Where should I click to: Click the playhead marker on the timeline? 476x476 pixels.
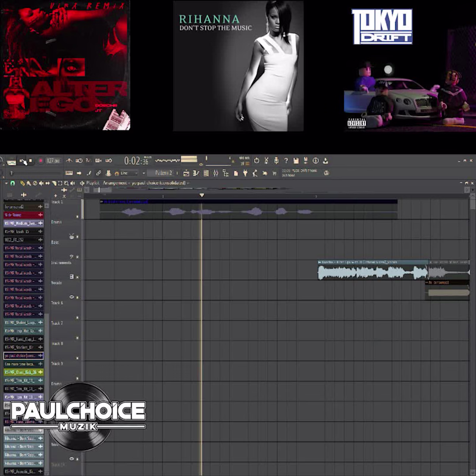[x=202, y=195]
